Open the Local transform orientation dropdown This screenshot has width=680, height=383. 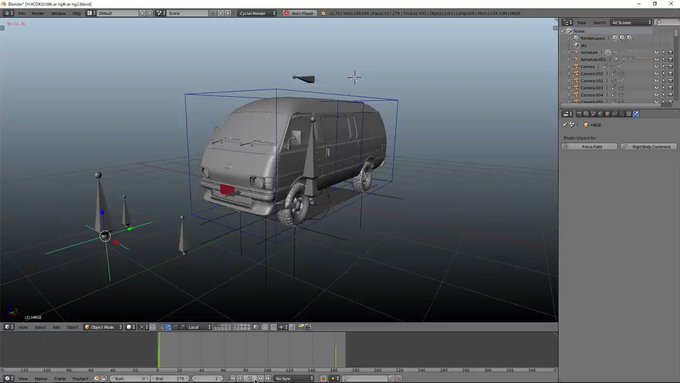click(199, 327)
